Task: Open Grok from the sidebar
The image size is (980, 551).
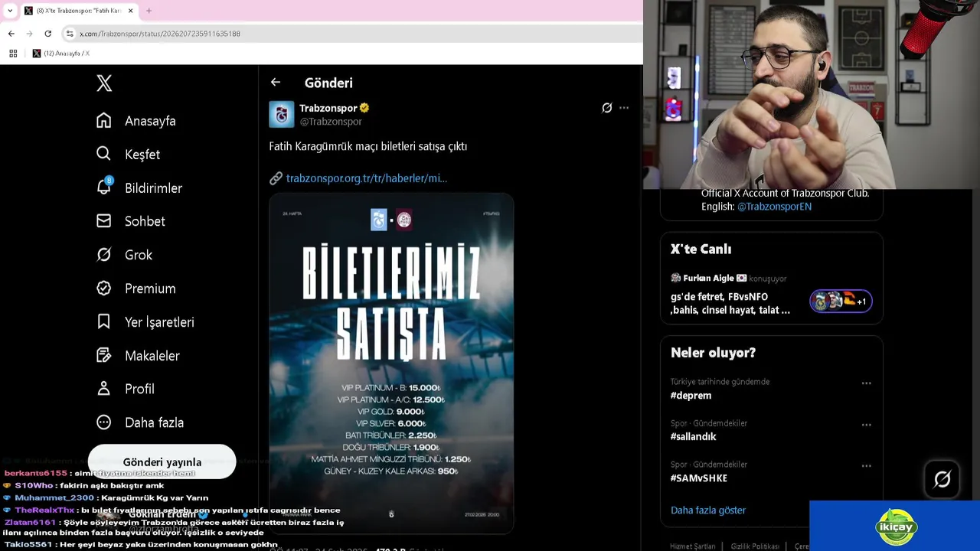Action: [x=124, y=255]
